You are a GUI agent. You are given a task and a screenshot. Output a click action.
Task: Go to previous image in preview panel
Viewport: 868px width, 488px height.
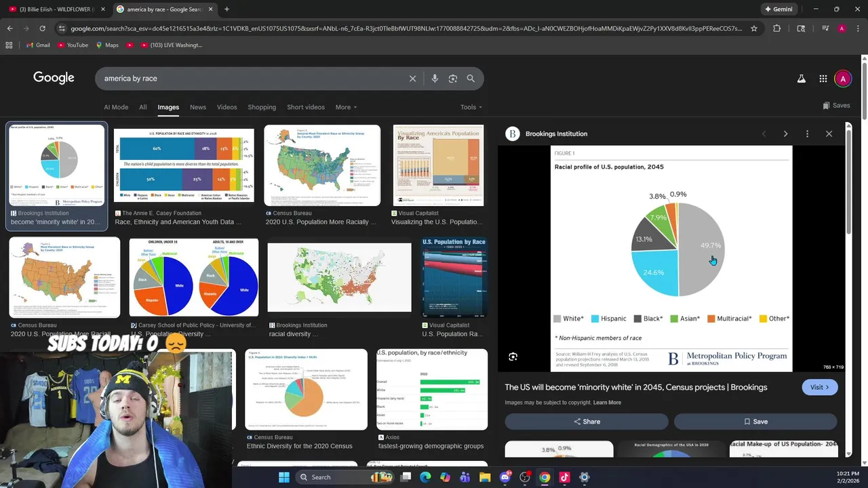tap(764, 134)
